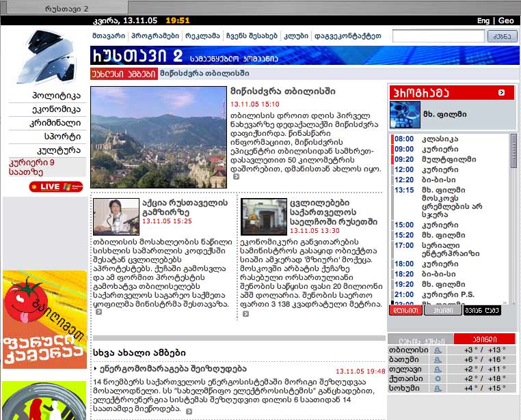Viewport: 521px width, 420px height.
Task: Open the კულტურა section
Action: click(59, 150)
